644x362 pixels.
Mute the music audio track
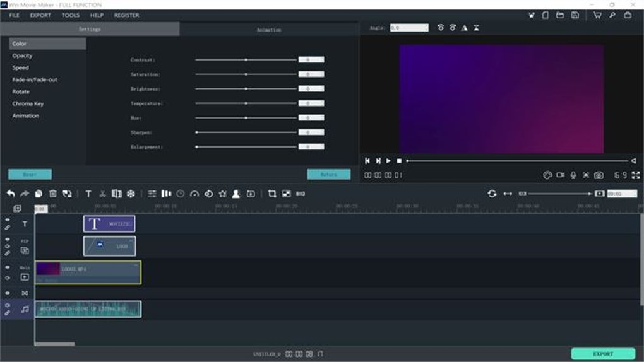tap(8, 305)
